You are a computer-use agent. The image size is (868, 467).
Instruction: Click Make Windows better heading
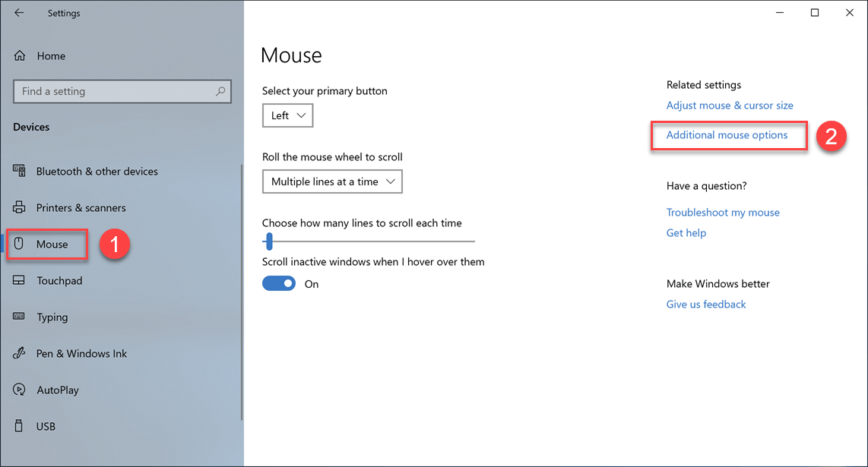(x=718, y=284)
